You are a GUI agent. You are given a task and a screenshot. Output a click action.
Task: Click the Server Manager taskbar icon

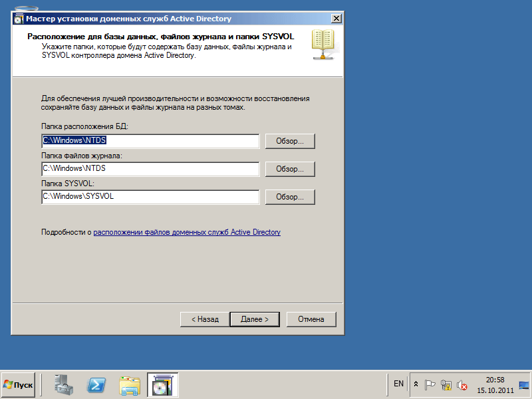[63, 385]
